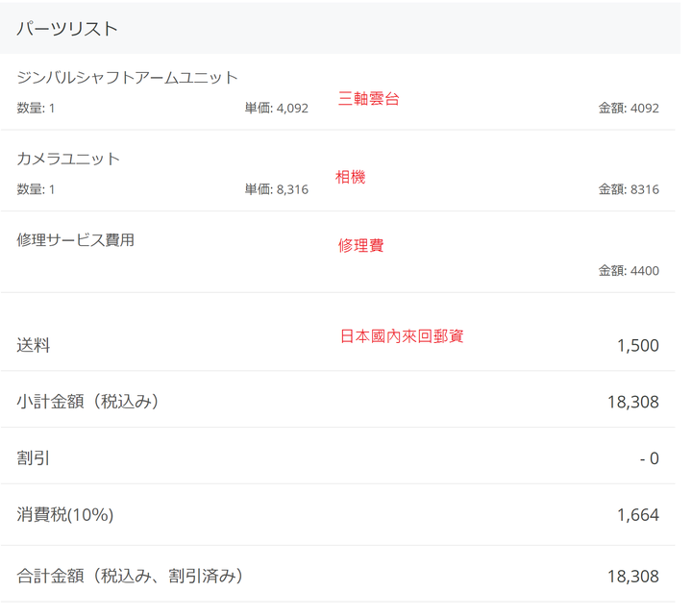This screenshot has width=692, height=616.
Task: Click the consumption tax value 1,664
Action: pos(638,515)
